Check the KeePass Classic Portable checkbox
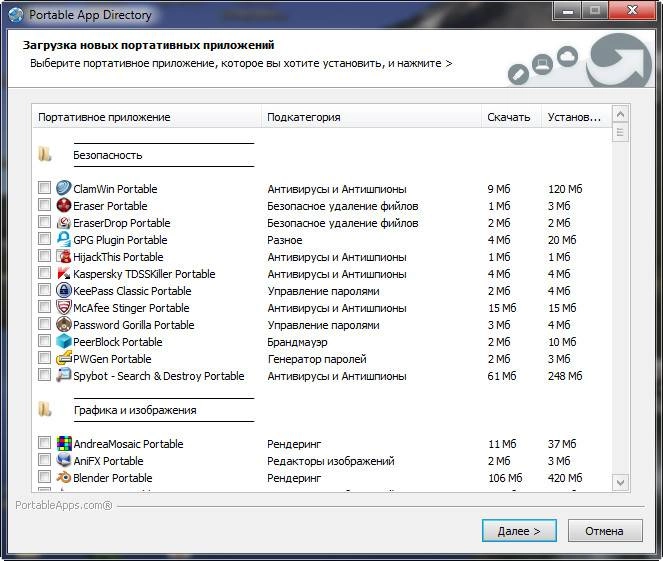The image size is (663, 561). point(44,290)
